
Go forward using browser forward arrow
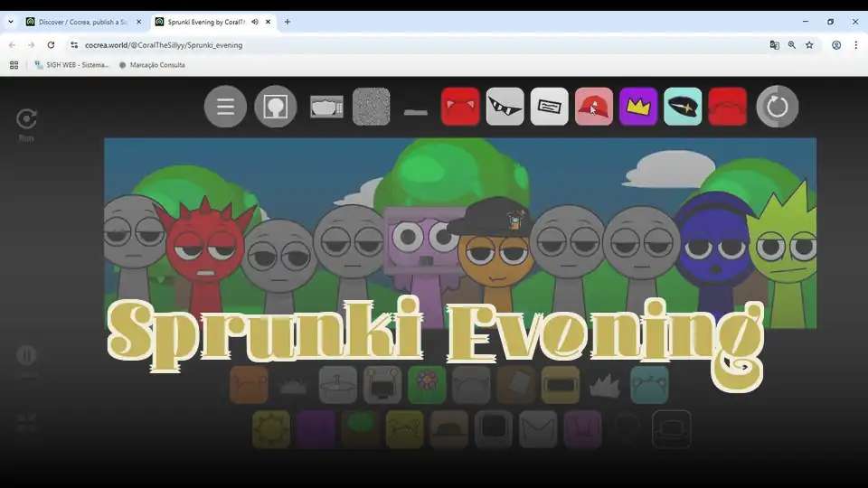coord(31,45)
